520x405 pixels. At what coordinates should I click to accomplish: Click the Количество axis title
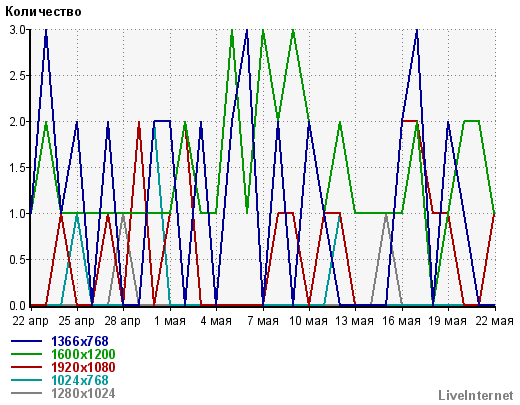pyautogui.click(x=43, y=12)
